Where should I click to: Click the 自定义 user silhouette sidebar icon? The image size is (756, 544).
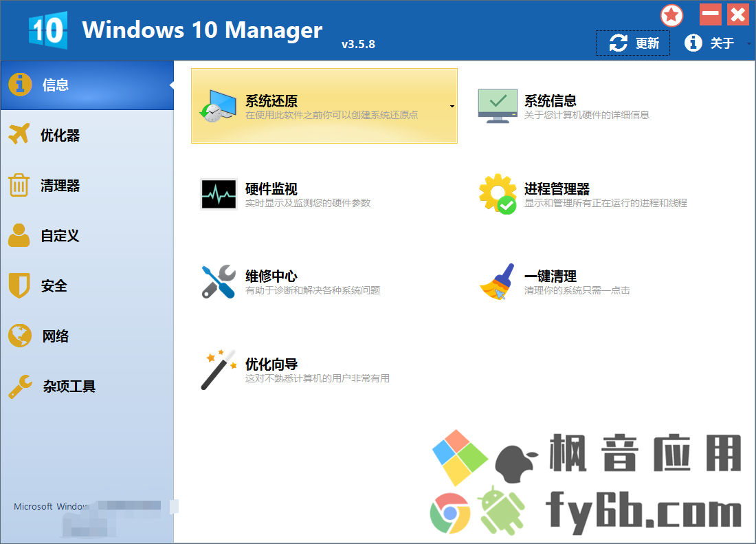[19, 235]
